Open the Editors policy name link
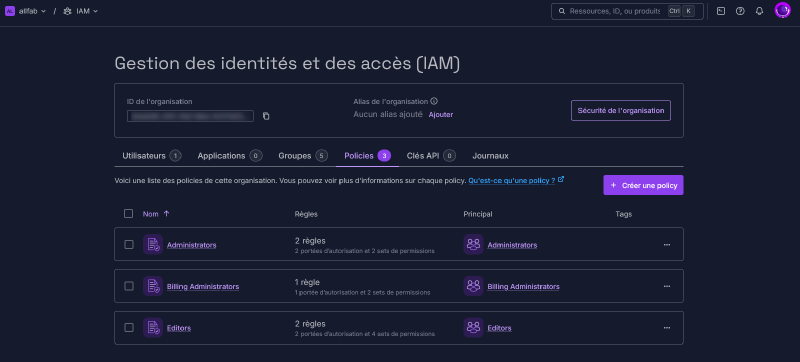Image resolution: width=800 pixels, height=362 pixels. (179, 328)
